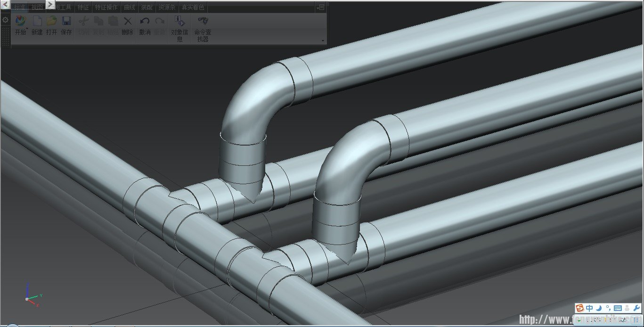
Task: Switch to the 特征 tab
Action: pyautogui.click(x=83, y=8)
